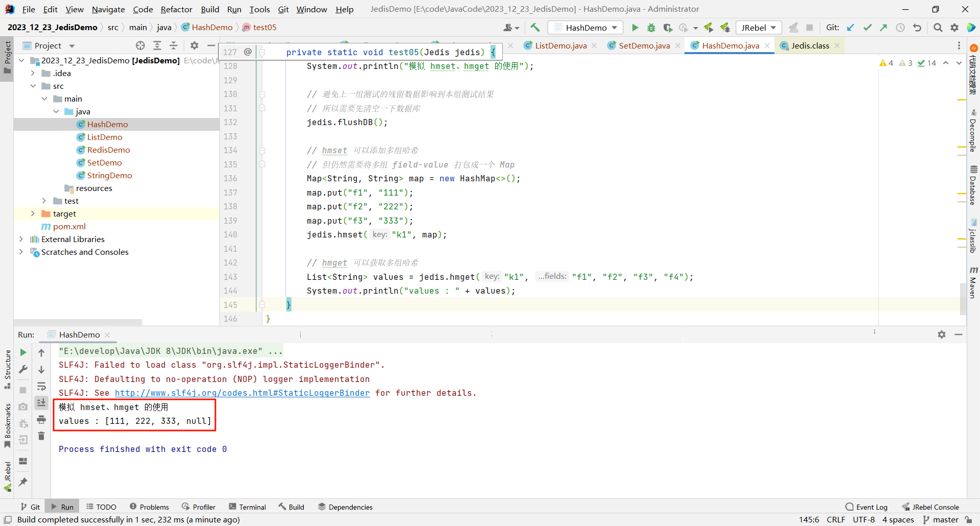Open the Build menu
This screenshot has width=980, height=526.
[210, 9]
